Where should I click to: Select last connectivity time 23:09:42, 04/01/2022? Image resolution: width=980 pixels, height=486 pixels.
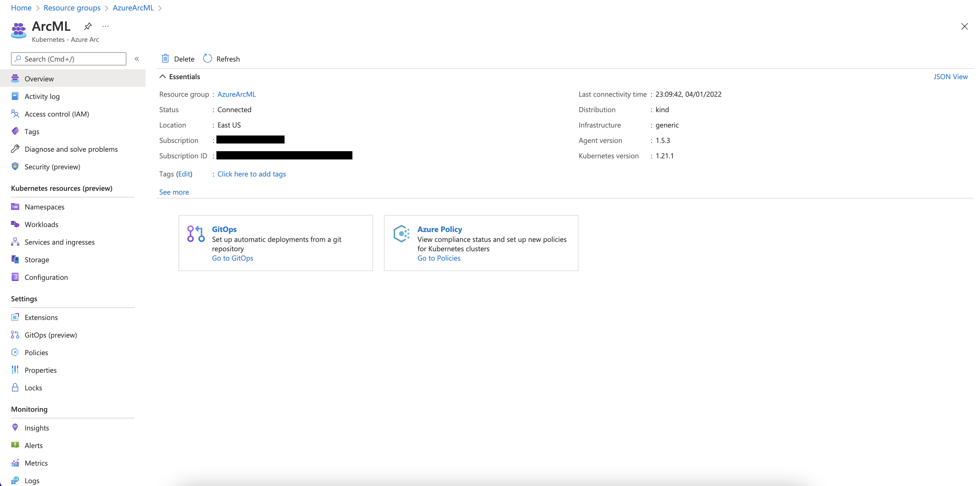688,94
